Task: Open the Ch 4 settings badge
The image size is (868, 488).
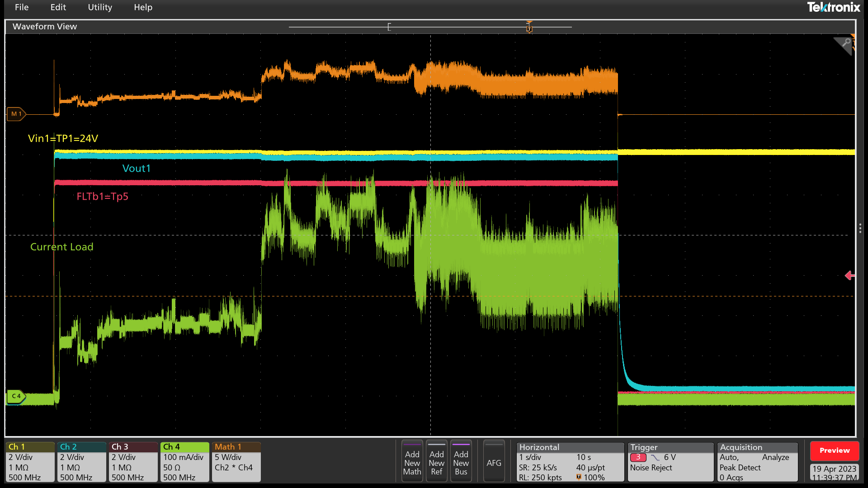Action: click(x=184, y=462)
